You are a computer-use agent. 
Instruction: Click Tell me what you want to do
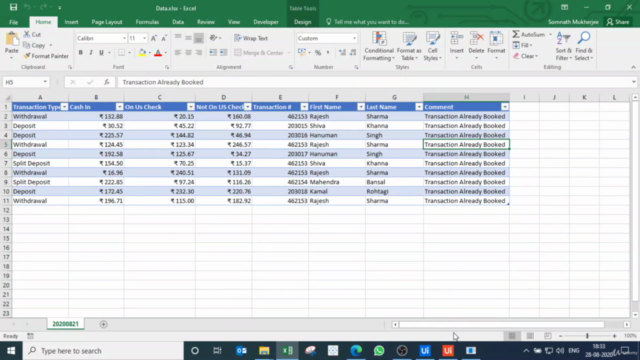(367, 22)
